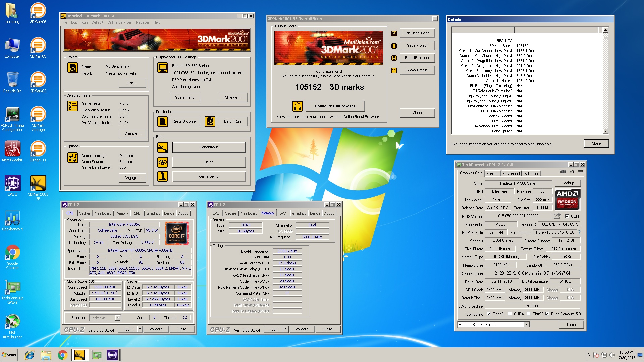
Task: Toggle the CUDA checkbox in GPU-Z
Action: tap(510, 314)
